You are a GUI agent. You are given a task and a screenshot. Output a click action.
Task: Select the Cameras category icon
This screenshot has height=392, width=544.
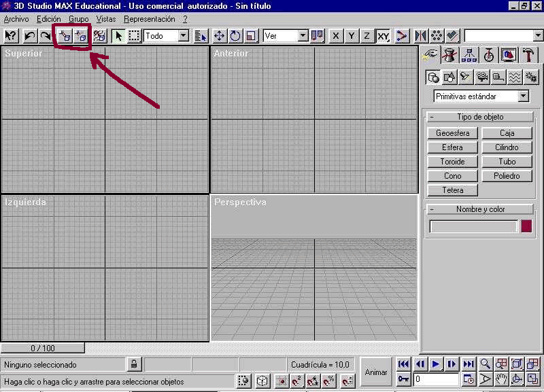(482, 77)
